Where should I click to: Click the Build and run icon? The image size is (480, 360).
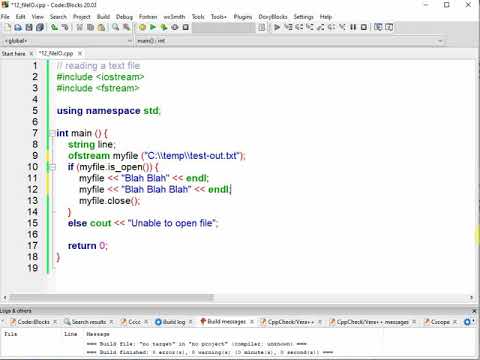pos(164,27)
